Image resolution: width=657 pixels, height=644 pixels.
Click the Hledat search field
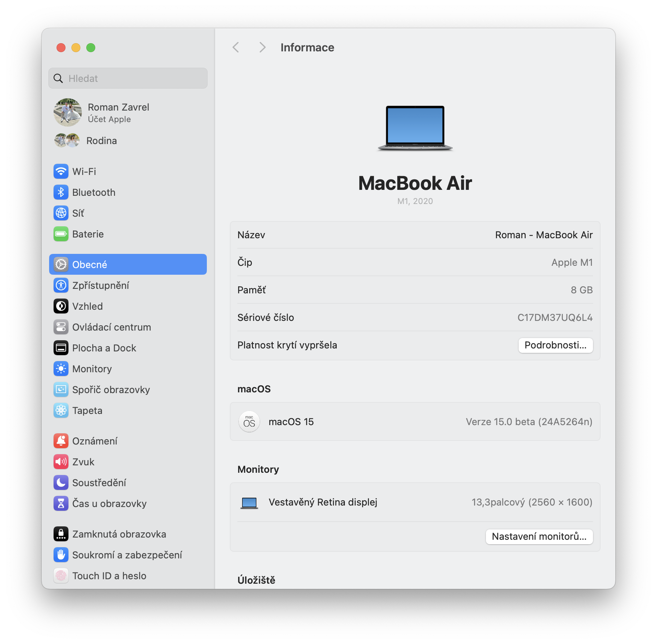tap(128, 78)
